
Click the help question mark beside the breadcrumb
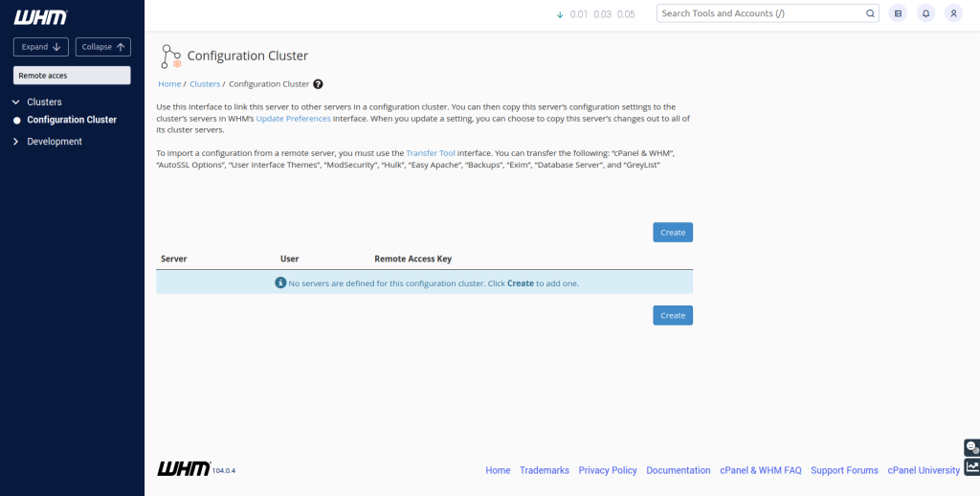[x=318, y=84]
